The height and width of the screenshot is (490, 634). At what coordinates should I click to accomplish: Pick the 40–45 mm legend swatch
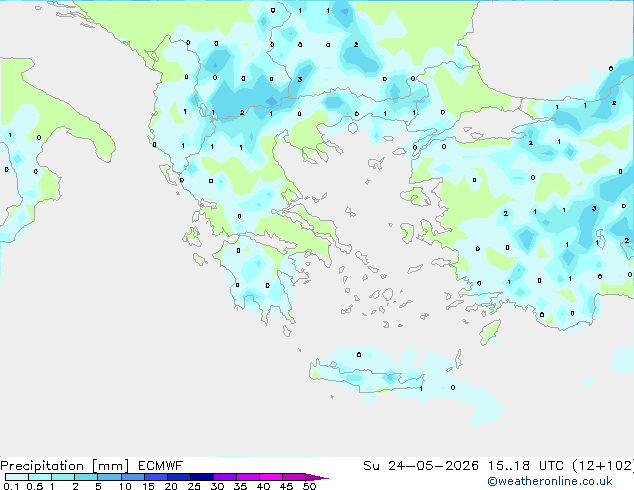point(271,477)
